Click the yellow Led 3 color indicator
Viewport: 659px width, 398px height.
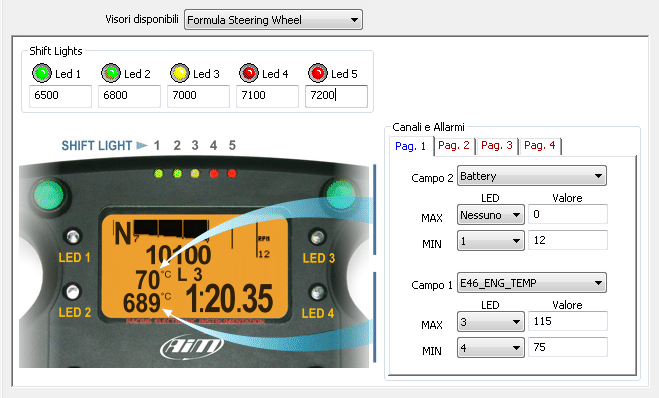click(180, 73)
